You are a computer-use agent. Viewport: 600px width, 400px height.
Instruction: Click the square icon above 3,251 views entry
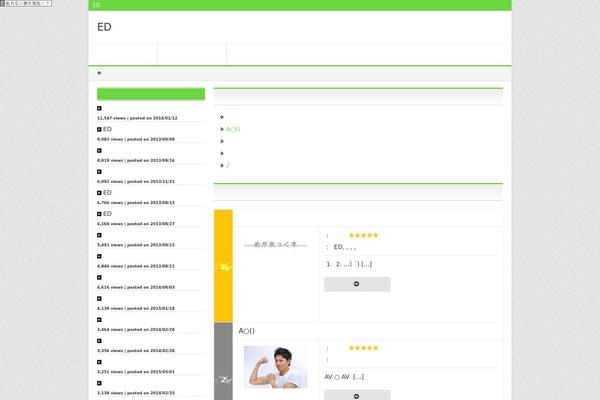pyautogui.click(x=99, y=362)
